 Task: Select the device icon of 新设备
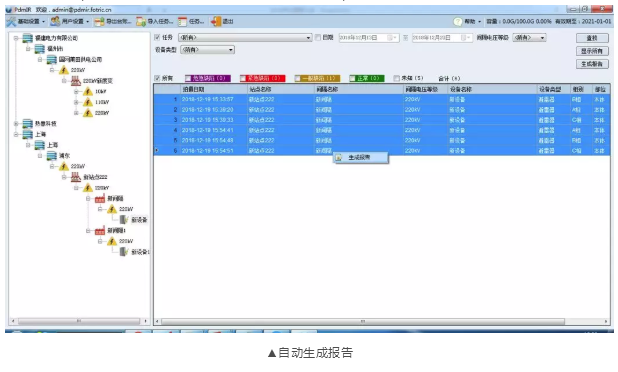point(125,219)
